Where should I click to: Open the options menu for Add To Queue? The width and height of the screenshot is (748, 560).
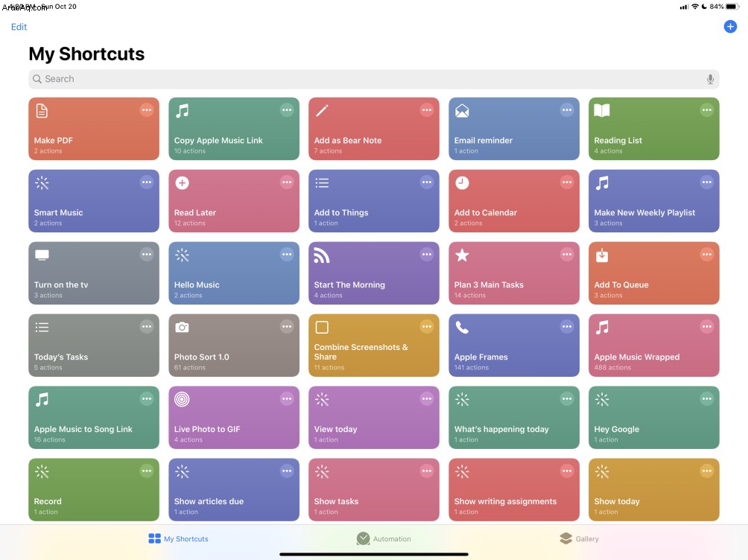tap(706, 254)
